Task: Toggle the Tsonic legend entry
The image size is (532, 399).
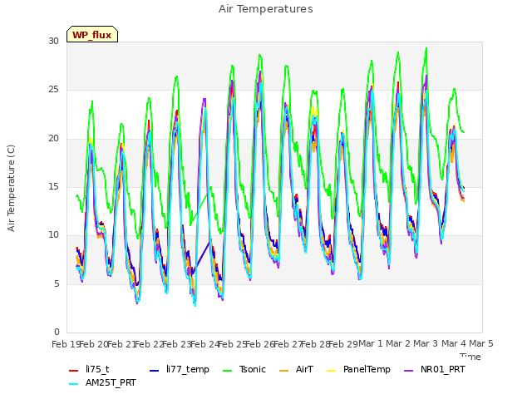Action: tap(244, 369)
